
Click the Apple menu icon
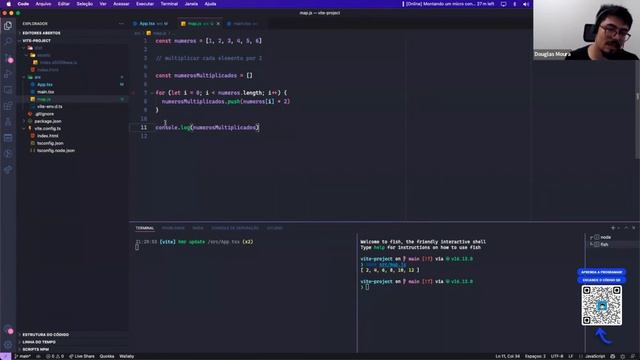pyautogui.click(x=9, y=4)
